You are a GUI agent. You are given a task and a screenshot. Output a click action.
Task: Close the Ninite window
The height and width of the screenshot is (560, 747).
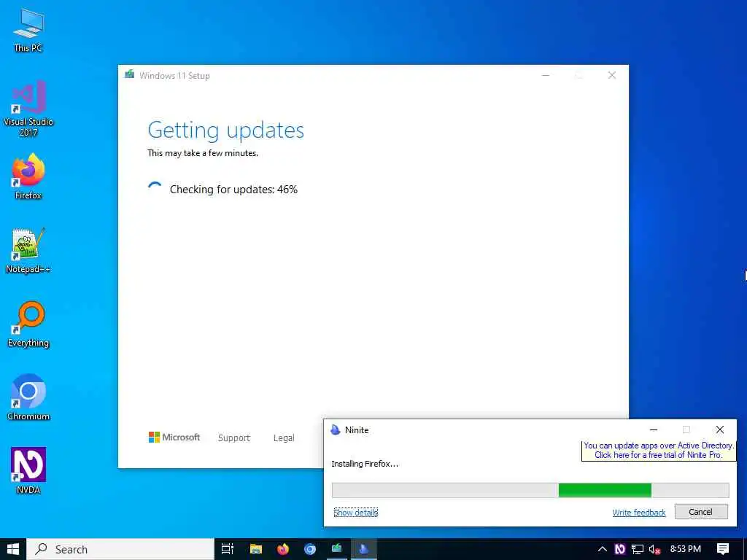(720, 429)
